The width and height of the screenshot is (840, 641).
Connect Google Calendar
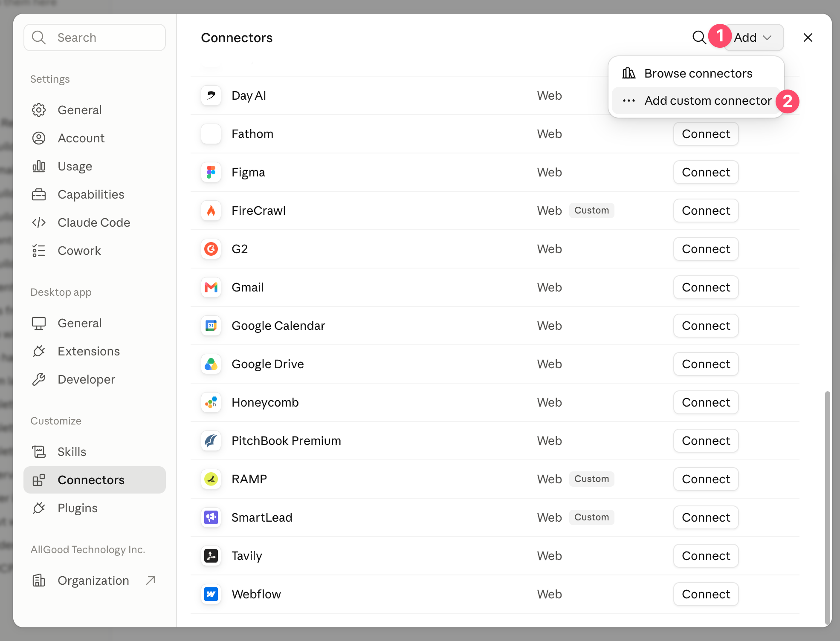click(x=706, y=326)
